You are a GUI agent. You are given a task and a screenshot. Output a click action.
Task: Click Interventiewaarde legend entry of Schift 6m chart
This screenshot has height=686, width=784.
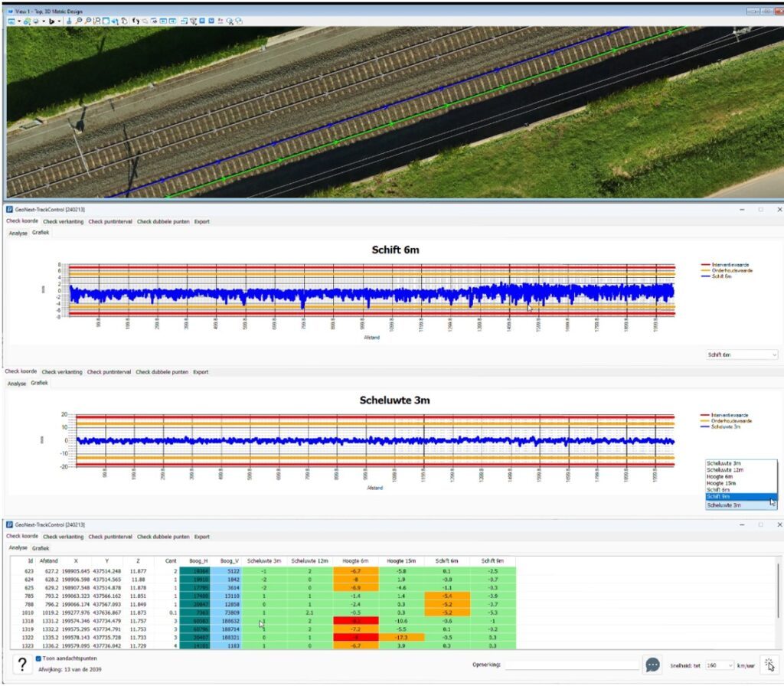(x=725, y=265)
